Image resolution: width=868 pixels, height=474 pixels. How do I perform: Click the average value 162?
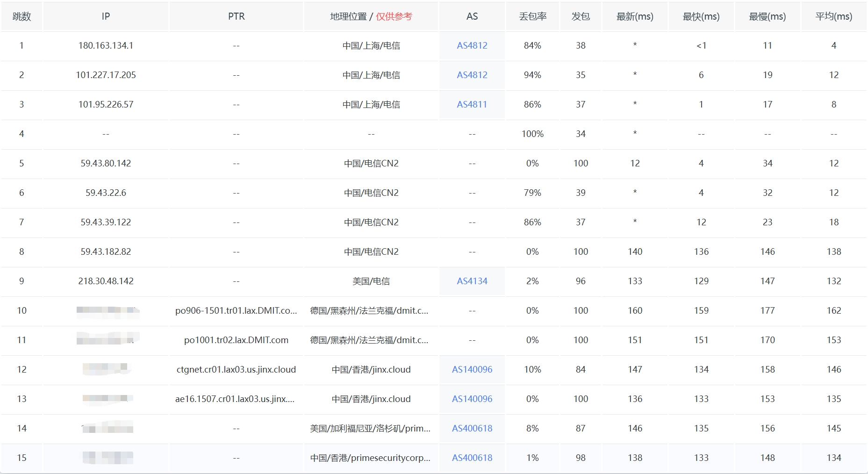(834, 310)
